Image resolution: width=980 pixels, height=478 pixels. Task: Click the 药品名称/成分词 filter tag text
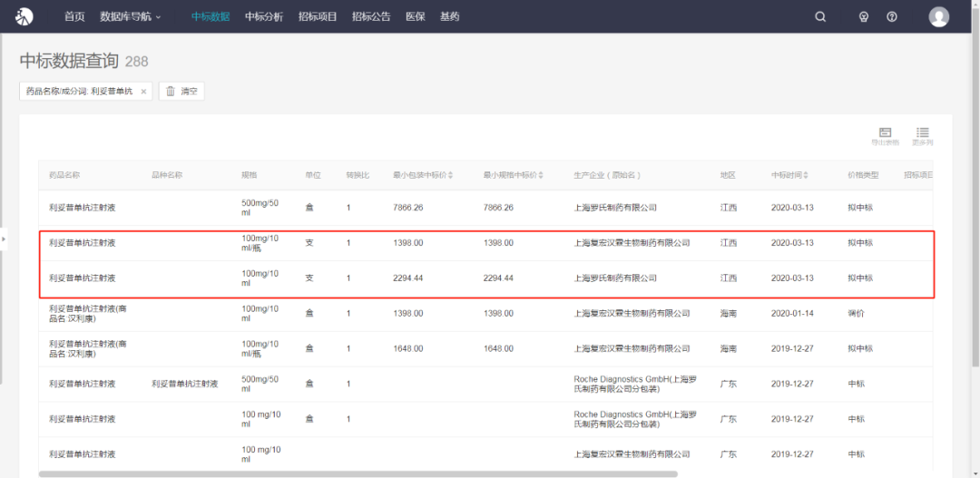[80, 92]
